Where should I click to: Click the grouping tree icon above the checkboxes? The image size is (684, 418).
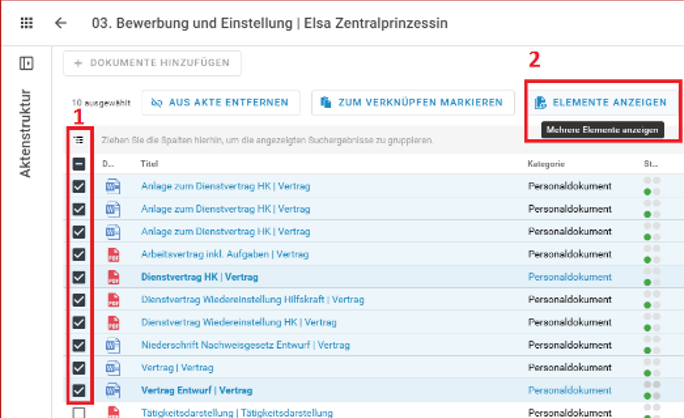[79, 140]
